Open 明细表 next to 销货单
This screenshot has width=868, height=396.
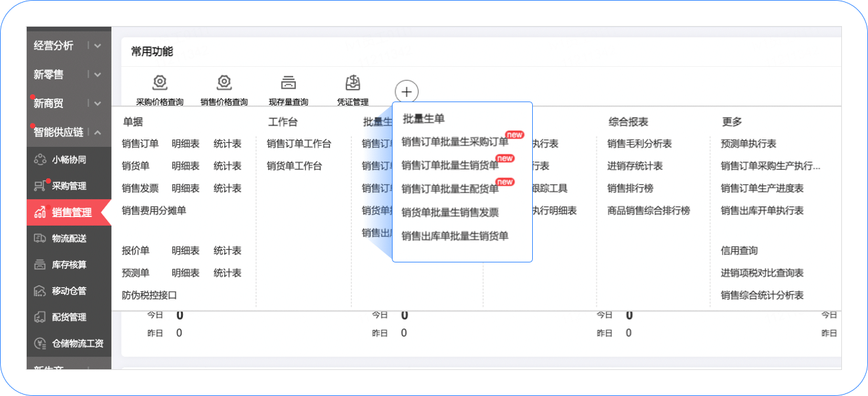pyautogui.click(x=186, y=166)
